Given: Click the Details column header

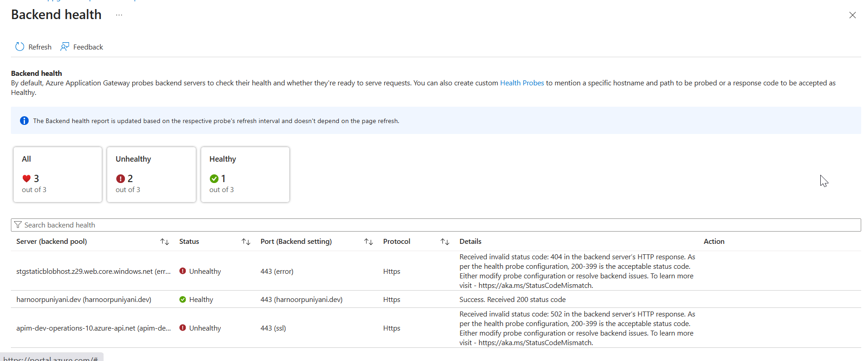Looking at the screenshot, I should (470, 242).
